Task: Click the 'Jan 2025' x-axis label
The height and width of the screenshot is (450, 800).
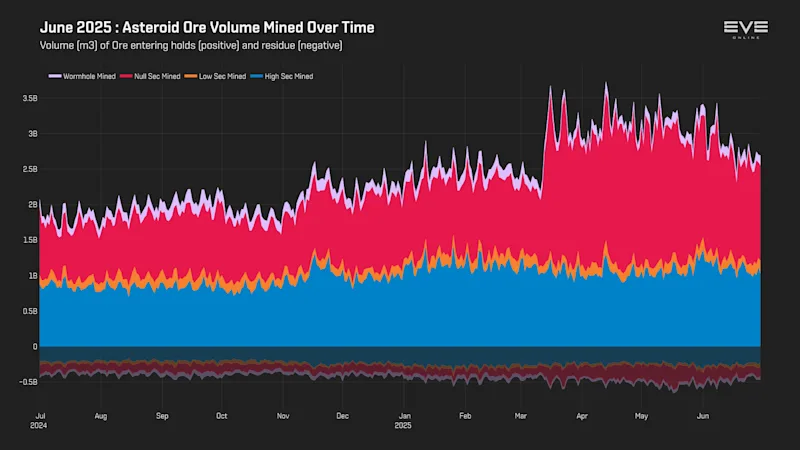Action: [x=404, y=421]
